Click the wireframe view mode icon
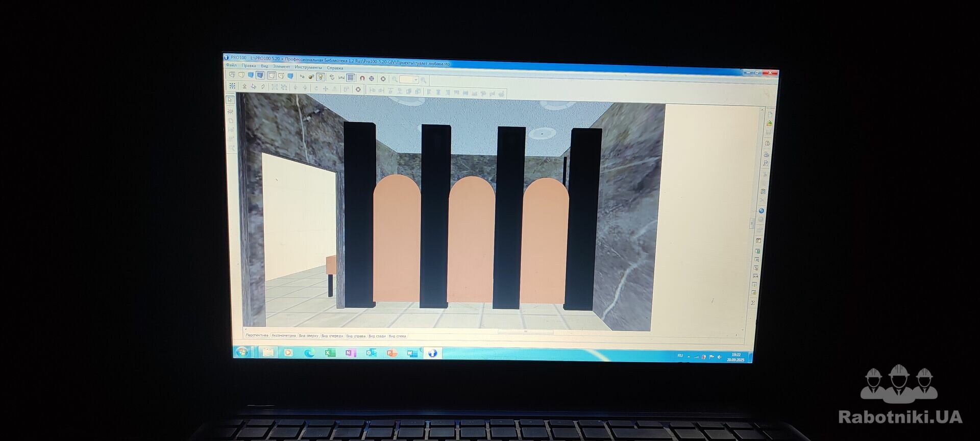This screenshot has height=441, width=980. 233,75
